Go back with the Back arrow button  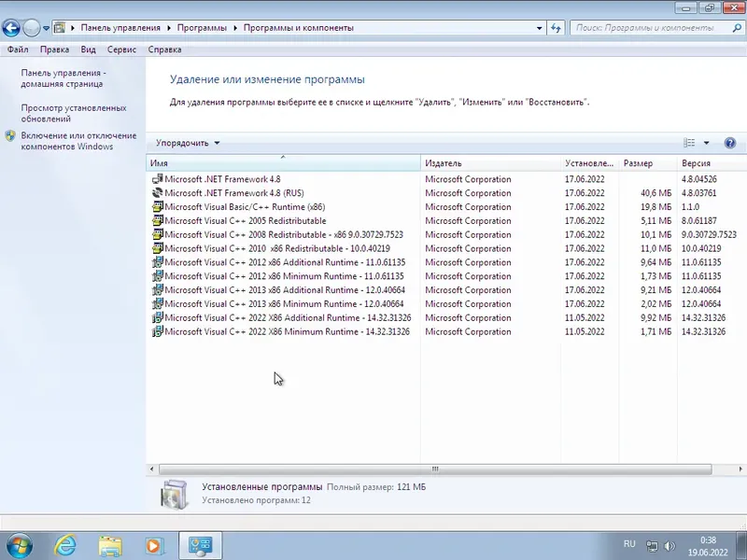point(11,28)
